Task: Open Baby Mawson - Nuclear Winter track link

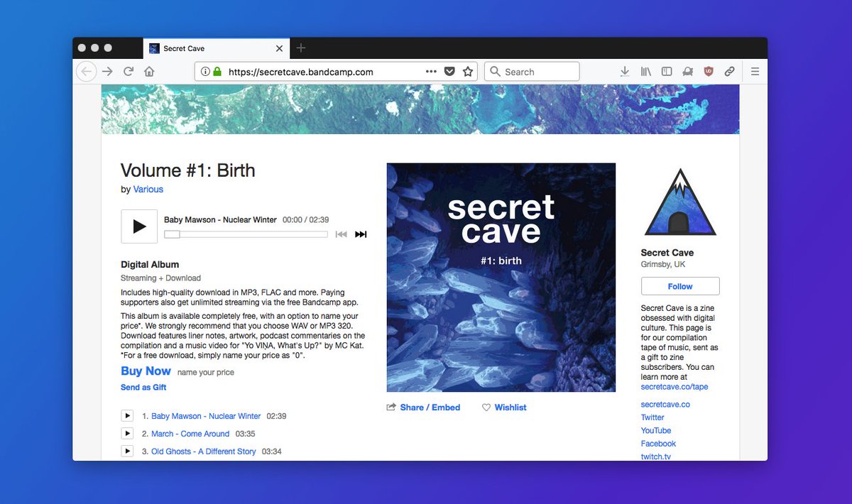Action: (206, 416)
